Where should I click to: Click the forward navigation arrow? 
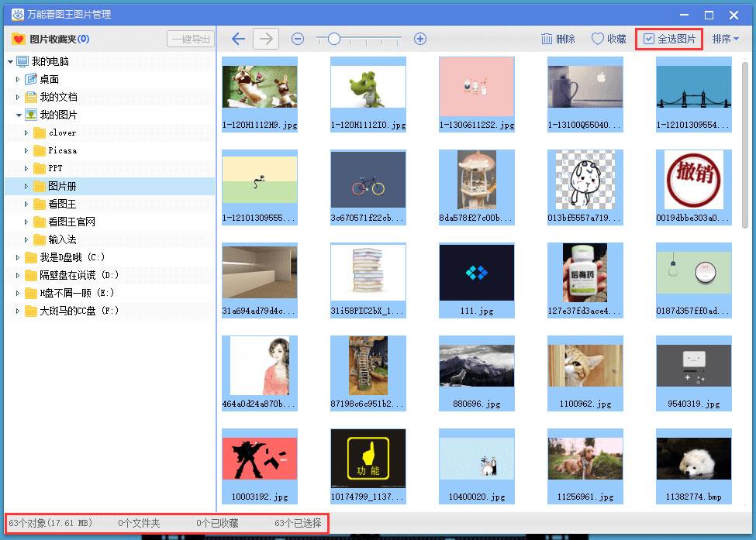pos(267,39)
